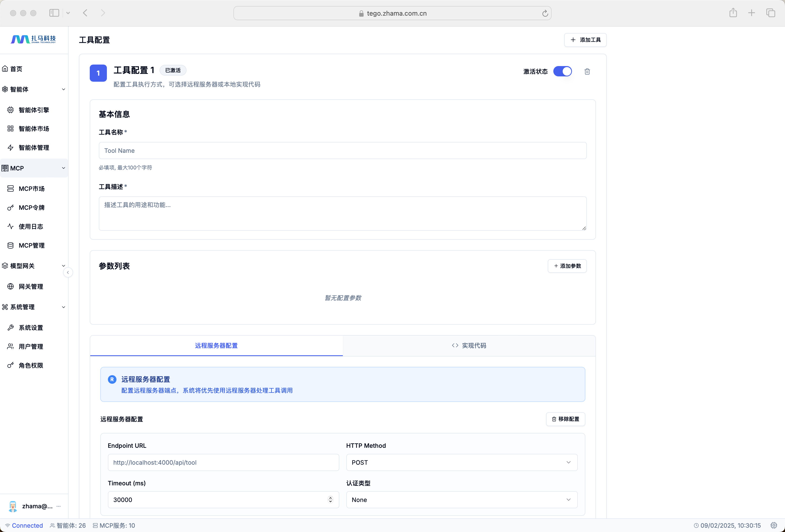Select the 远程服务器配置 tab

pyautogui.click(x=216, y=345)
